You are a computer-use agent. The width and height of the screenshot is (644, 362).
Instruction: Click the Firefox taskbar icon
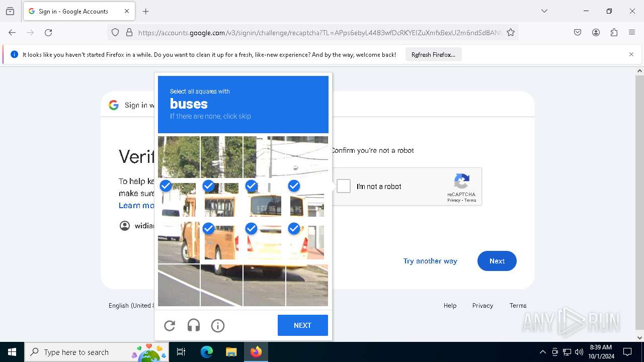point(256,352)
